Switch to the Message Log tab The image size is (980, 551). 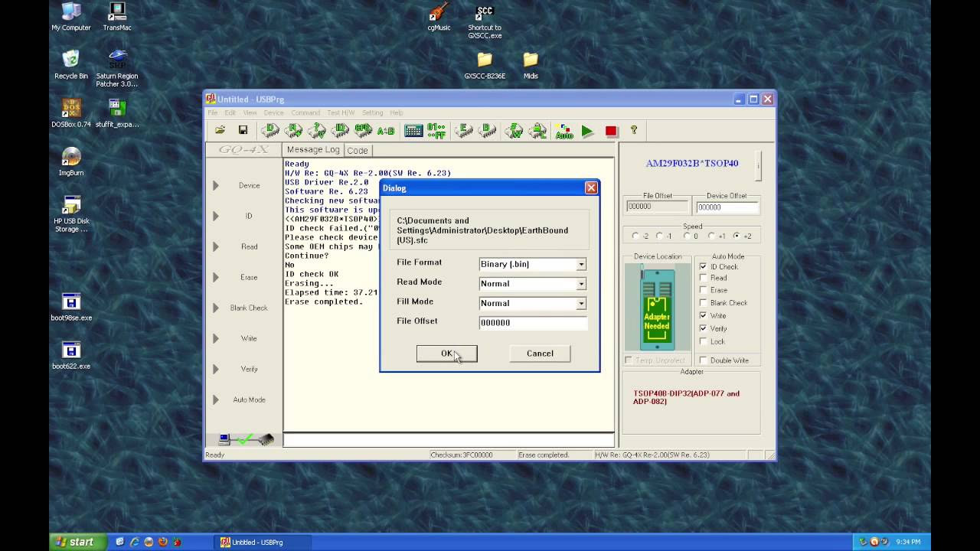coord(313,149)
